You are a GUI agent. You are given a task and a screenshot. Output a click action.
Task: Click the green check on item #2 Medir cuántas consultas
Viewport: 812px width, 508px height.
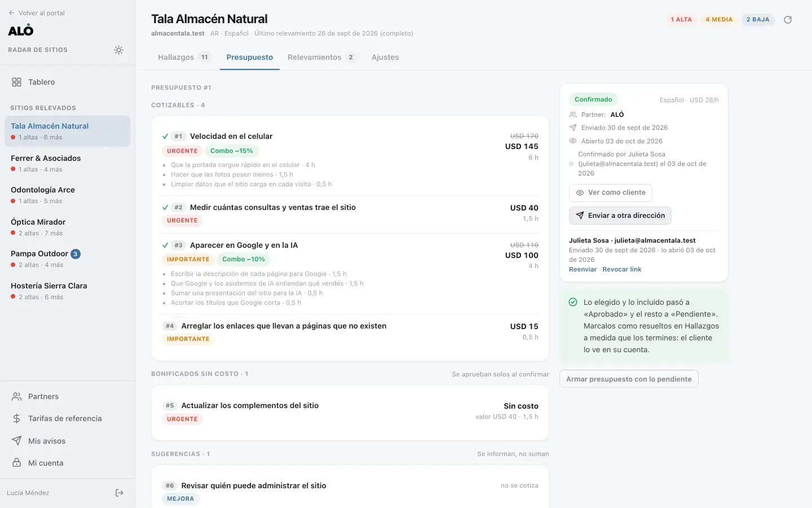pyautogui.click(x=165, y=208)
